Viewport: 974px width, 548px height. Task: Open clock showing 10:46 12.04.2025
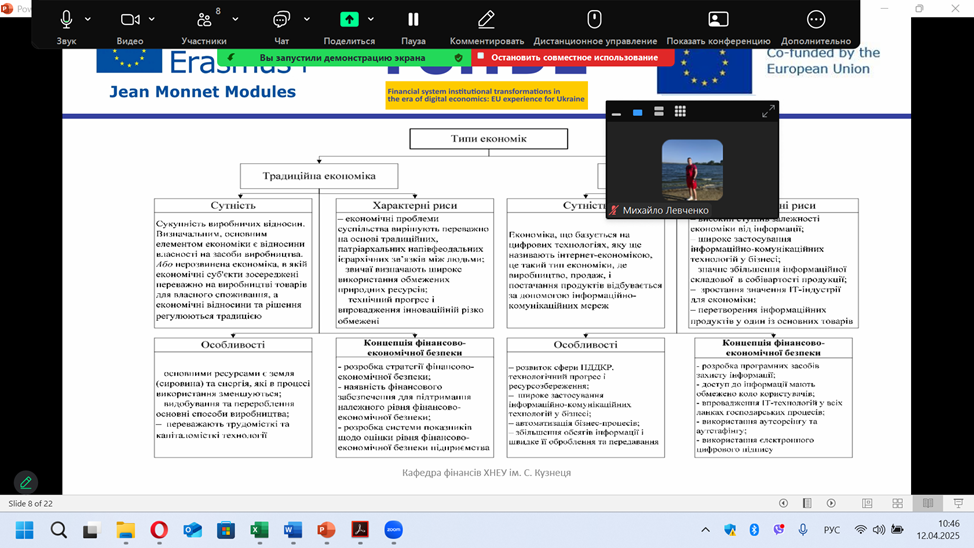click(x=938, y=529)
